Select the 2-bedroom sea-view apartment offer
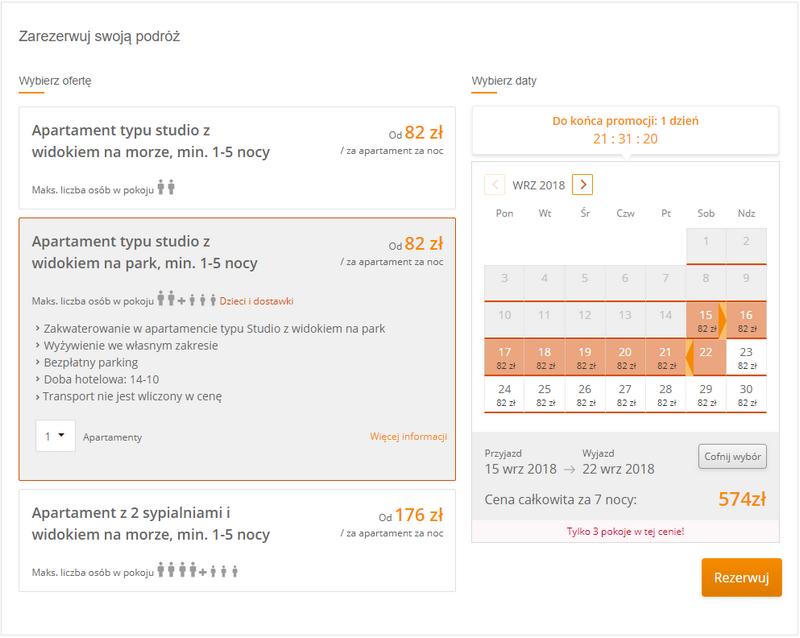 (237, 541)
